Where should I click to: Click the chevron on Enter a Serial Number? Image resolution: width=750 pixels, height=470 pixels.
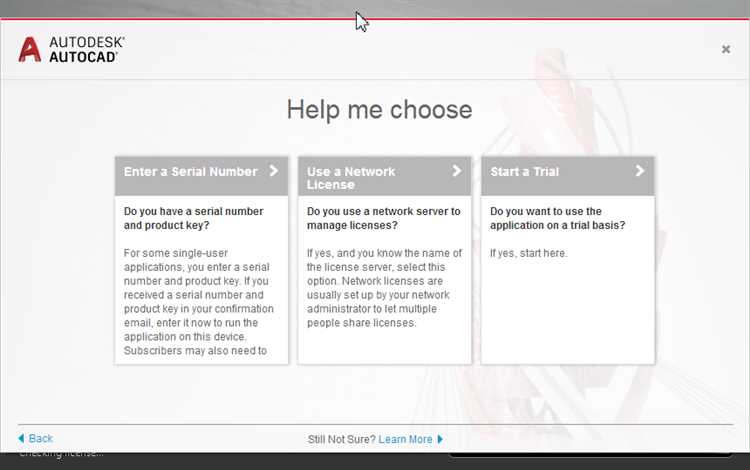click(x=274, y=171)
